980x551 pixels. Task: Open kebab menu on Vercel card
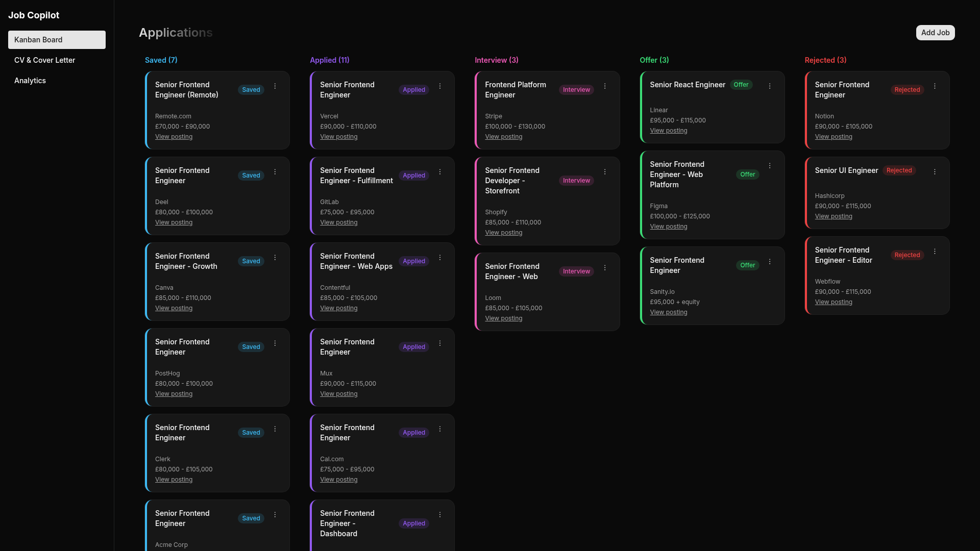440,86
